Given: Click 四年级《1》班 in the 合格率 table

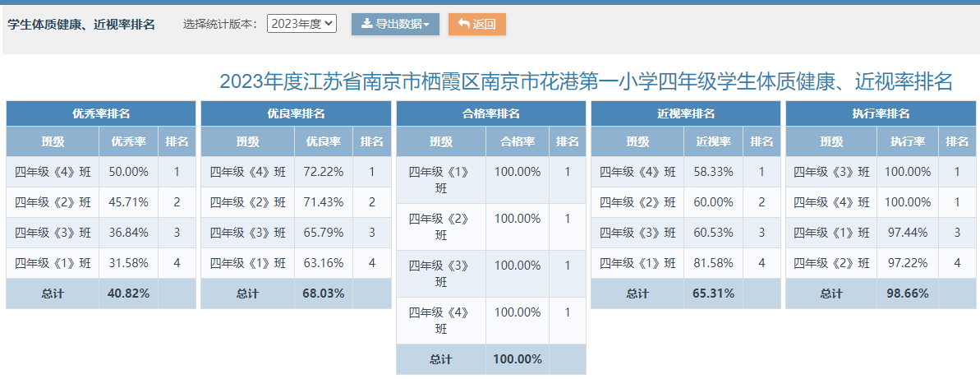Looking at the screenshot, I should pos(441,179).
